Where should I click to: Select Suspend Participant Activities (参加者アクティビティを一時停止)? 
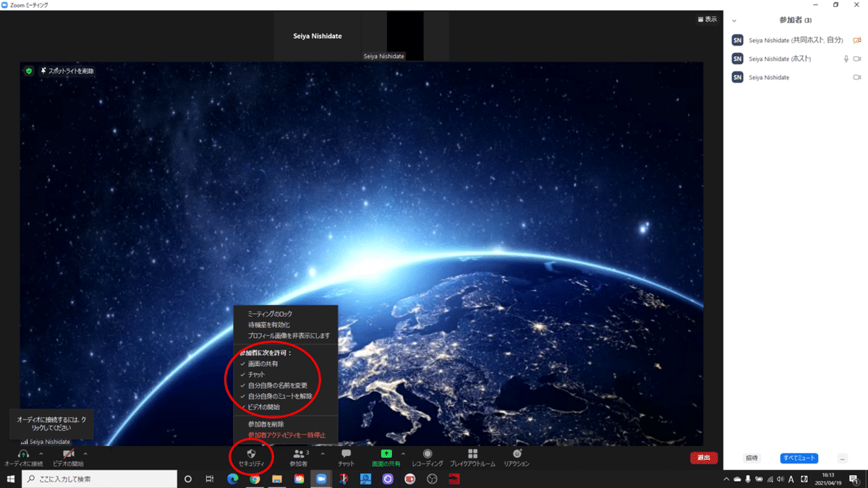point(286,435)
